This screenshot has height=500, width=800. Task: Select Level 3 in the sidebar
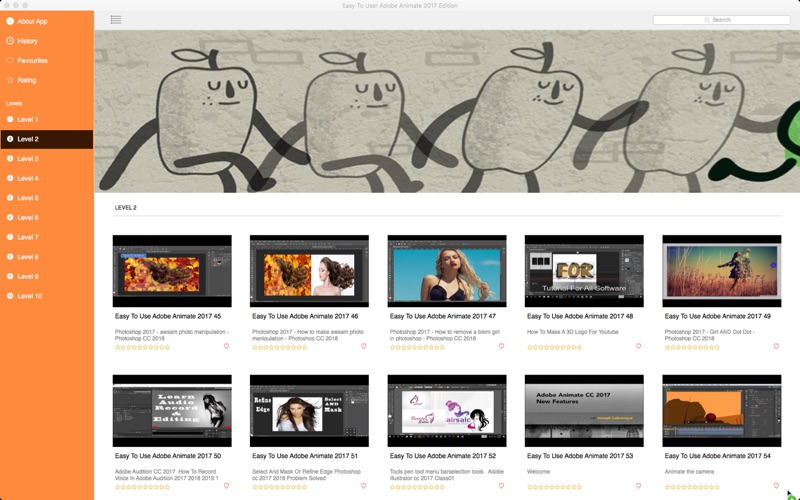(46, 159)
